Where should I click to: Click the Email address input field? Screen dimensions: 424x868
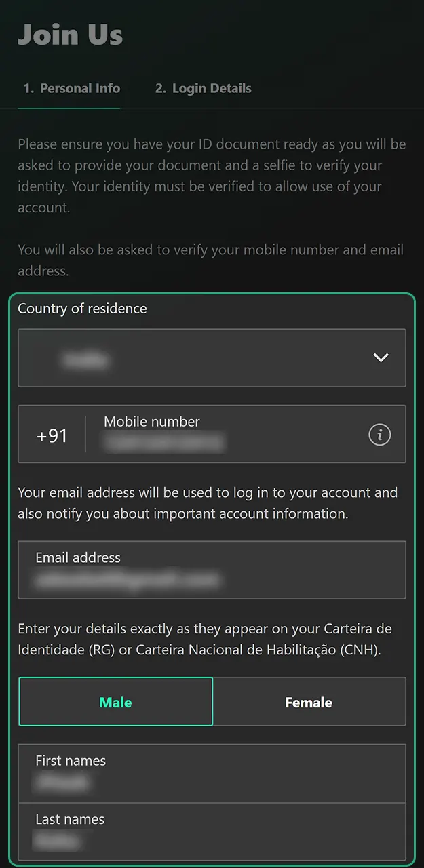212,570
